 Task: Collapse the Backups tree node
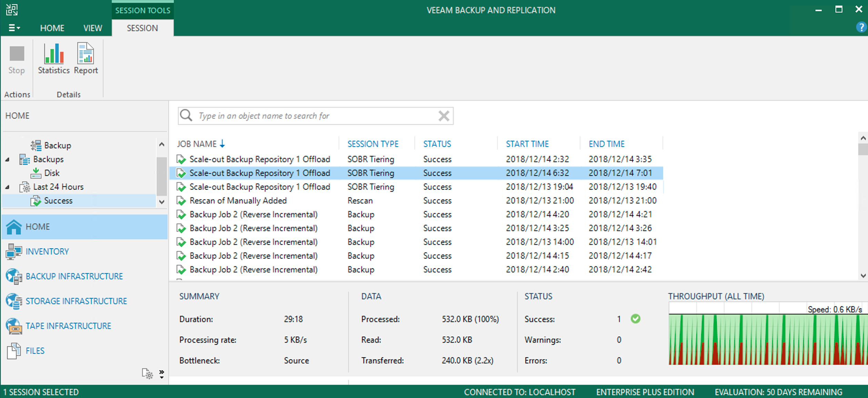click(x=7, y=159)
